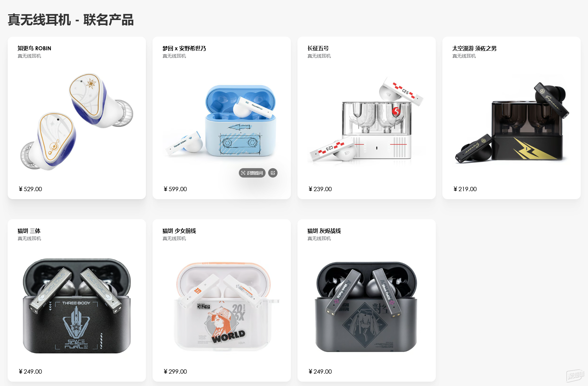Click the ¥529.00 price on ROBIN card

(30, 189)
